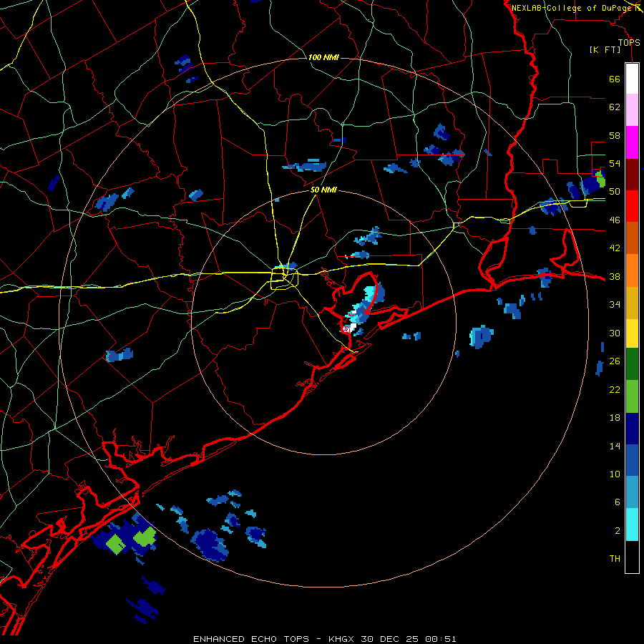The height and width of the screenshot is (644, 644).
Task: Click the navy swatch near 18 K FT
Action: pyautogui.click(x=632, y=429)
